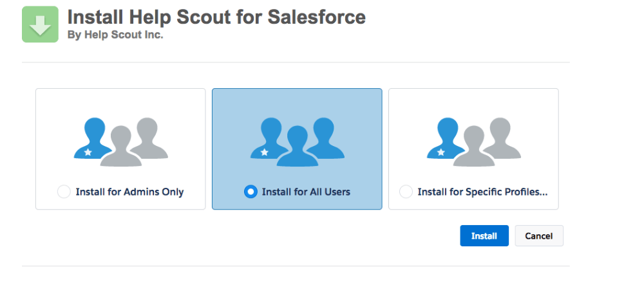Click the "Install Help Scout for Salesforce" heading

click(x=216, y=17)
